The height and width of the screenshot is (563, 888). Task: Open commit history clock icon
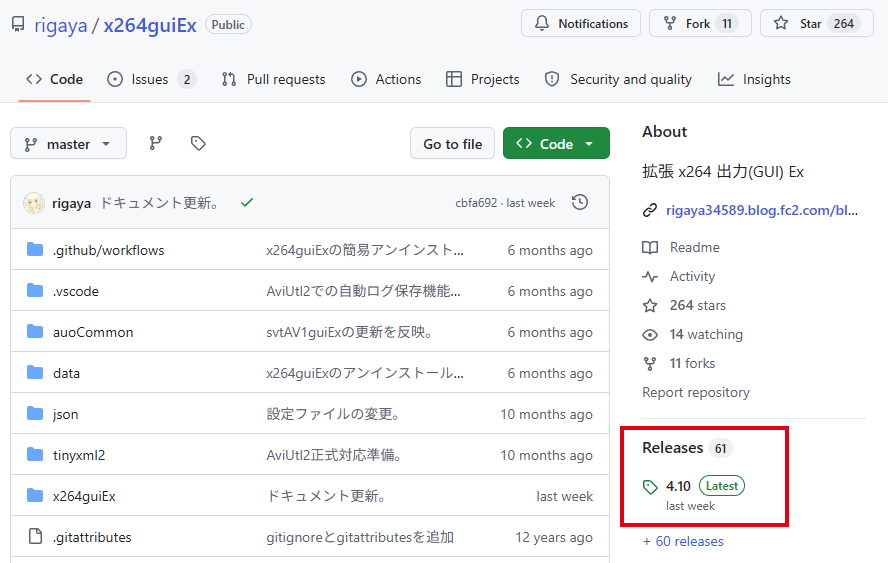click(580, 202)
